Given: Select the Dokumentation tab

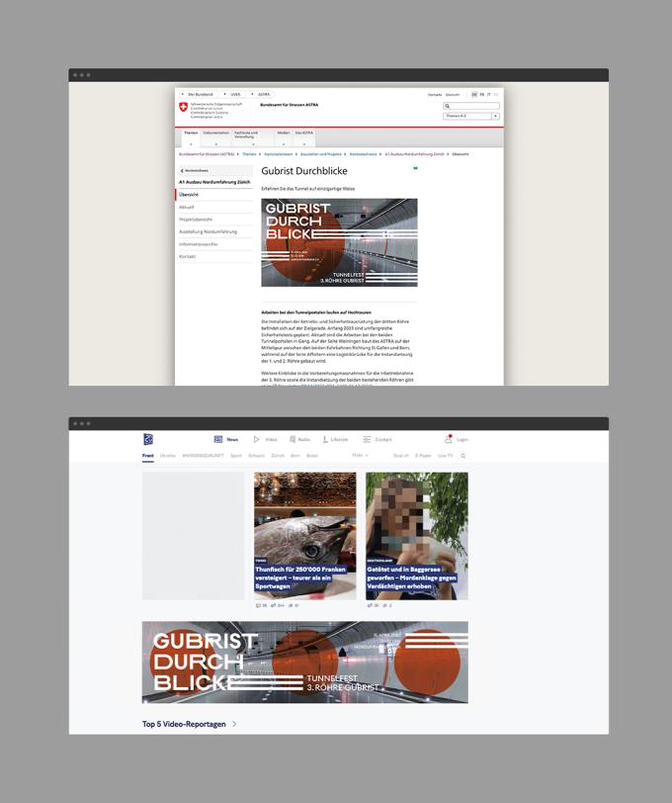Looking at the screenshot, I should (x=216, y=134).
